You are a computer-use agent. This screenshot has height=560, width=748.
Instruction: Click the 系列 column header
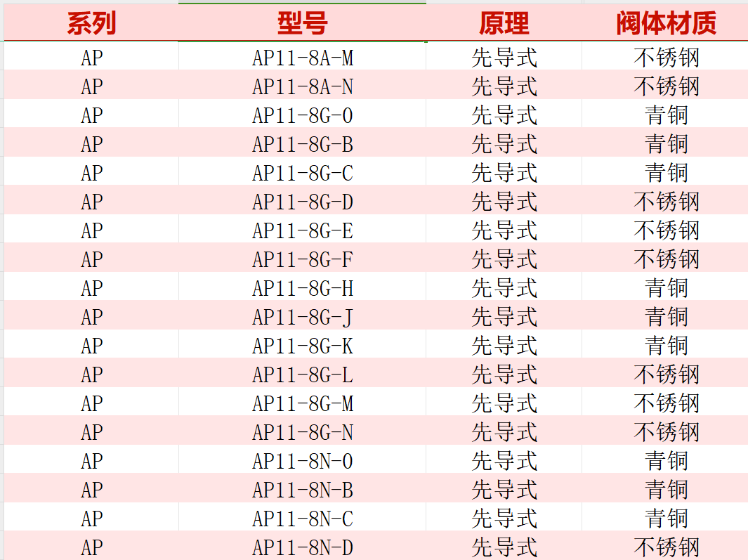(x=91, y=24)
